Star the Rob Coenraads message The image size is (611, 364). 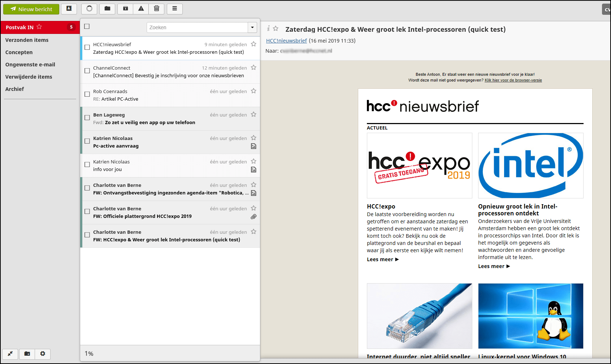[x=253, y=91]
